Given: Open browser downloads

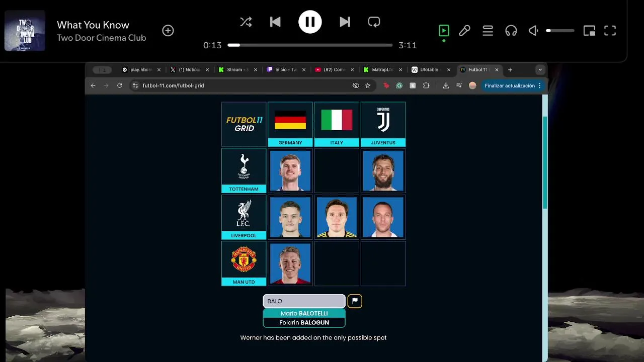Looking at the screenshot, I should pos(446,85).
